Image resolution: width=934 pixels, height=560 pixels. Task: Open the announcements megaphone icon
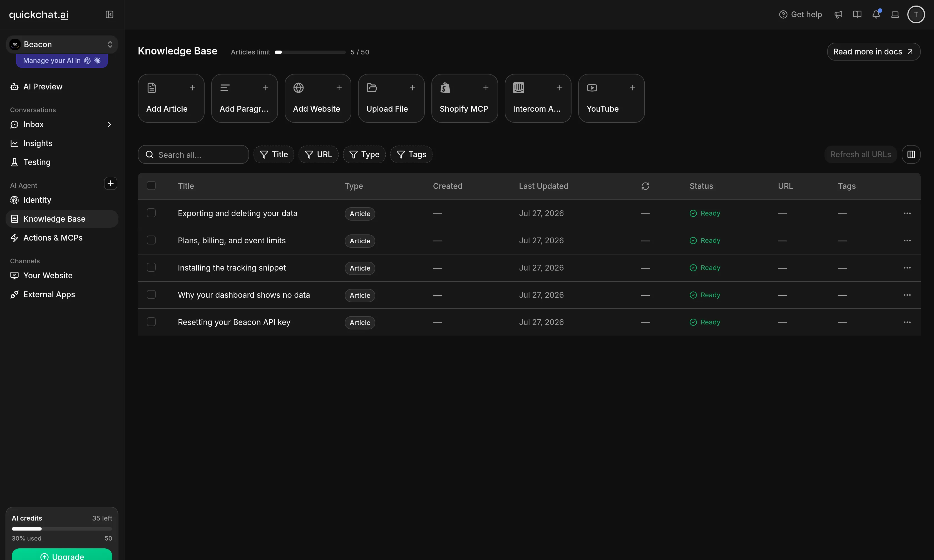coord(838,14)
